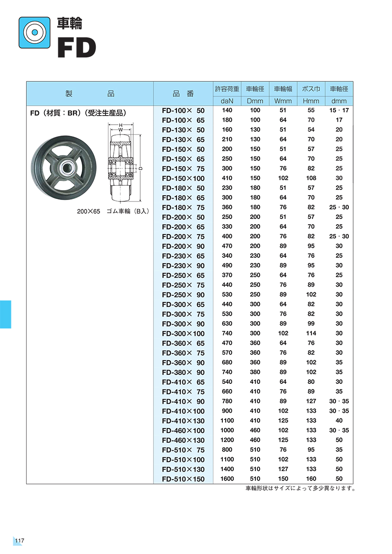The width and height of the screenshot is (392, 554).
Task: Click wheel width 127 in FD-510×130 row
Action: [x=283, y=469]
